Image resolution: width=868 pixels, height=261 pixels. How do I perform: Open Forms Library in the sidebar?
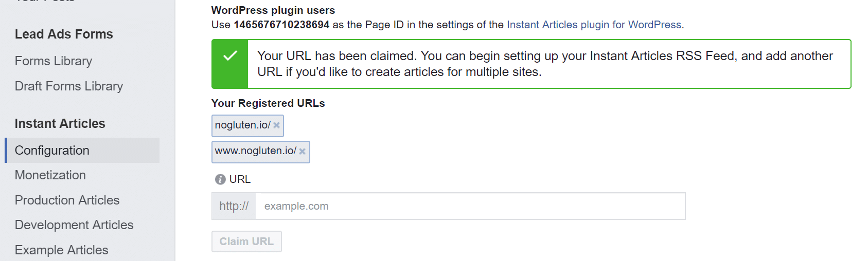pyautogui.click(x=54, y=61)
